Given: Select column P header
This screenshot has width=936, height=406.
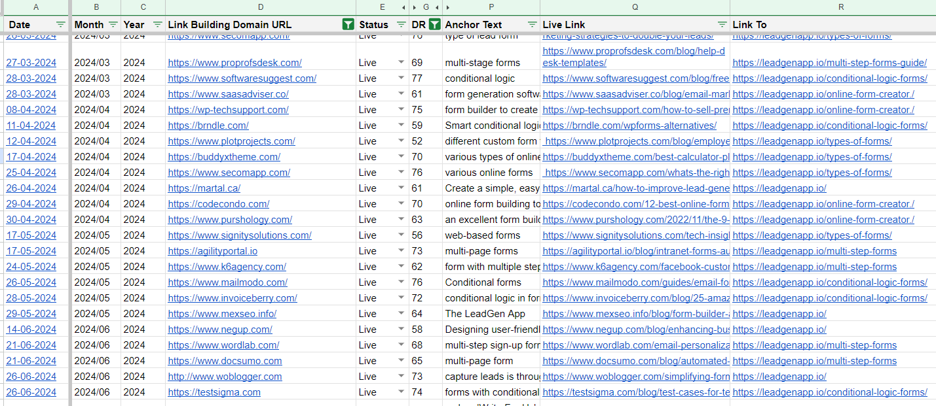Looking at the screenshot, I should coord(491,7).
